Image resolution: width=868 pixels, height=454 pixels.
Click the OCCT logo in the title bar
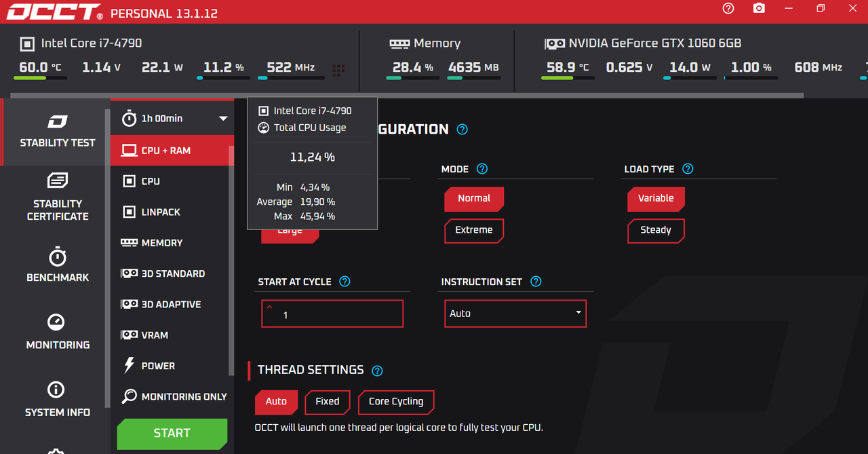click(55, 12)
